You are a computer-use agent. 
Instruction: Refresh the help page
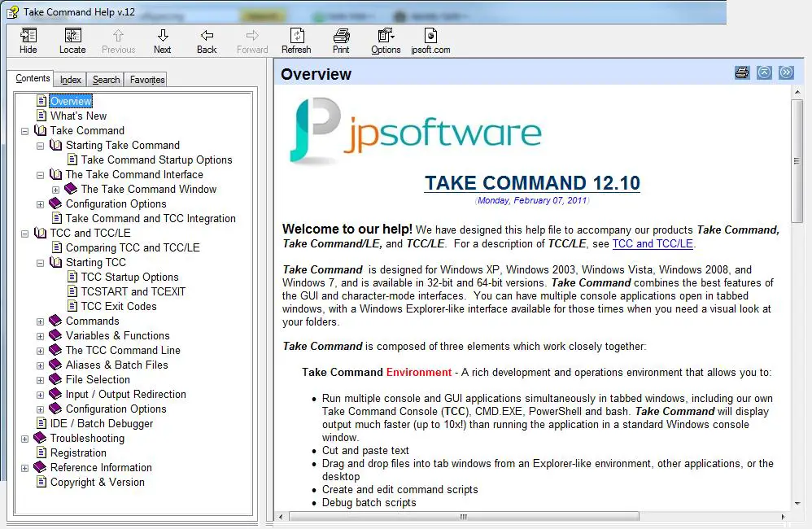[x=296, y=41]
